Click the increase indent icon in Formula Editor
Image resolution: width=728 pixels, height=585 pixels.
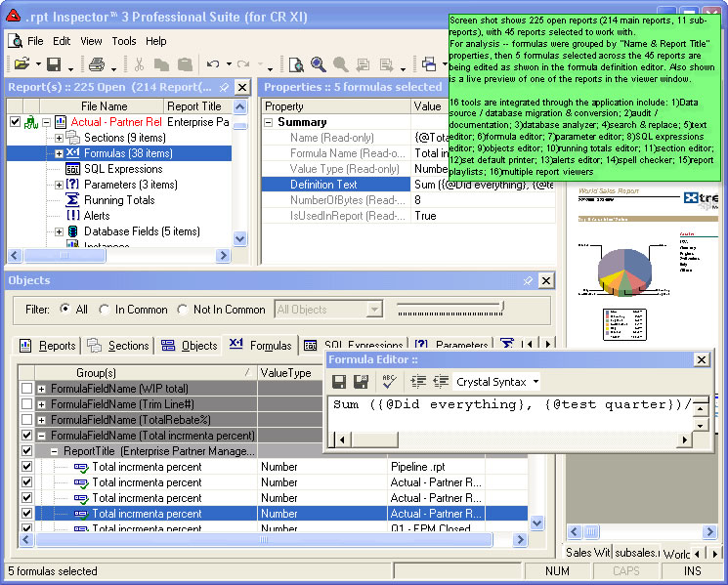[418, 381]
